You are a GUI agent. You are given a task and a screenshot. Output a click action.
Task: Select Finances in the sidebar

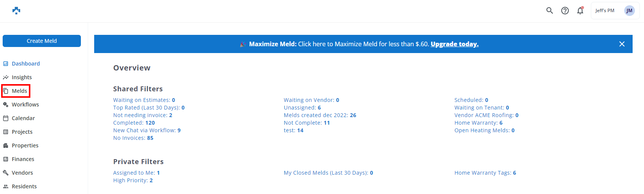click(23, 159)
